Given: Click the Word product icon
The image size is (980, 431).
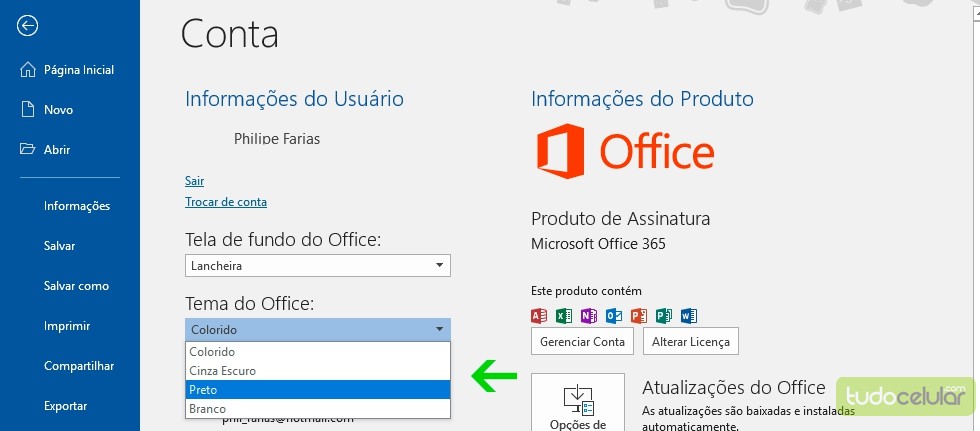Looking at the screenshot, I should (688, 316).
